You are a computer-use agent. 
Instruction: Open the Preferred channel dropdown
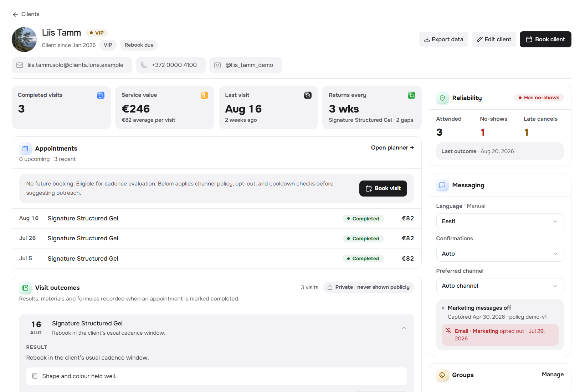(x=500, y=286)
